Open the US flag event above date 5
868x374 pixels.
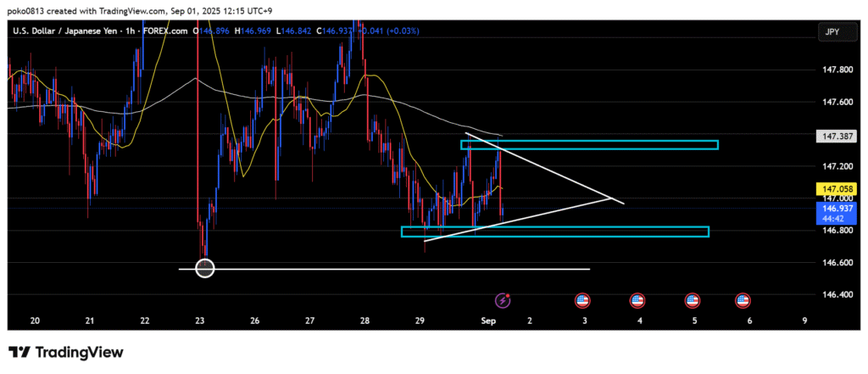[693, 300]
